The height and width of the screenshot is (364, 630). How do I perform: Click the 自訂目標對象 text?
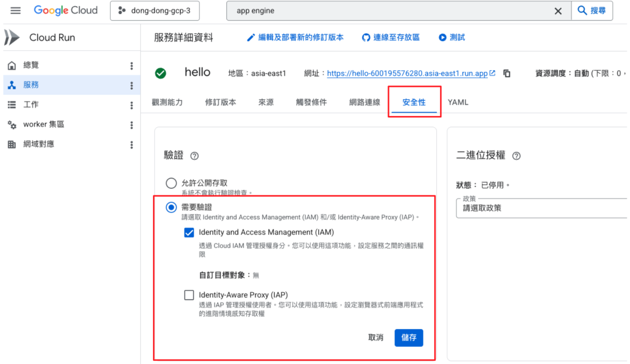point(222,275)
